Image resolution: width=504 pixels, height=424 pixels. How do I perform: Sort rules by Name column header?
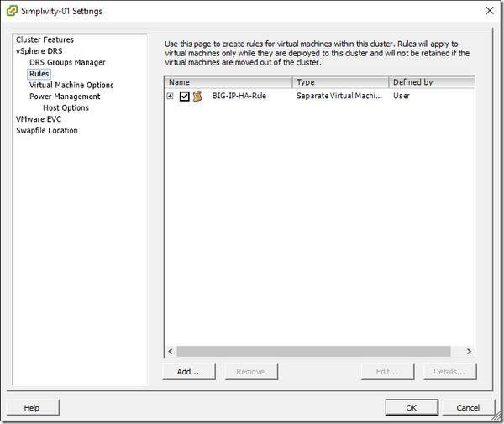228,82
